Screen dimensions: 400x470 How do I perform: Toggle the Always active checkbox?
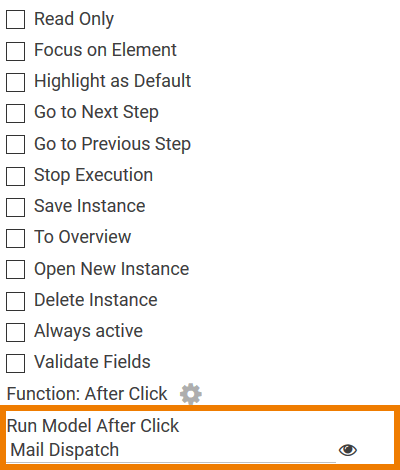click(15, 332)
